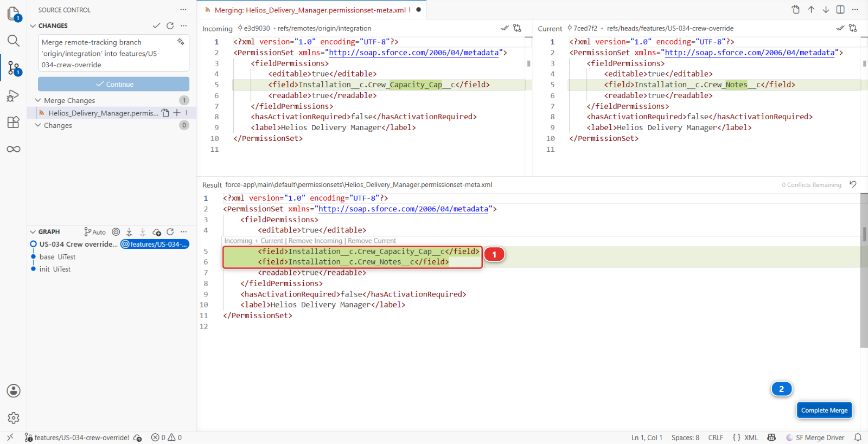The image size is (868, 444).
Task: Stage changes plus icon on the Helios_Delivery_Manager row
Action: 177,113
